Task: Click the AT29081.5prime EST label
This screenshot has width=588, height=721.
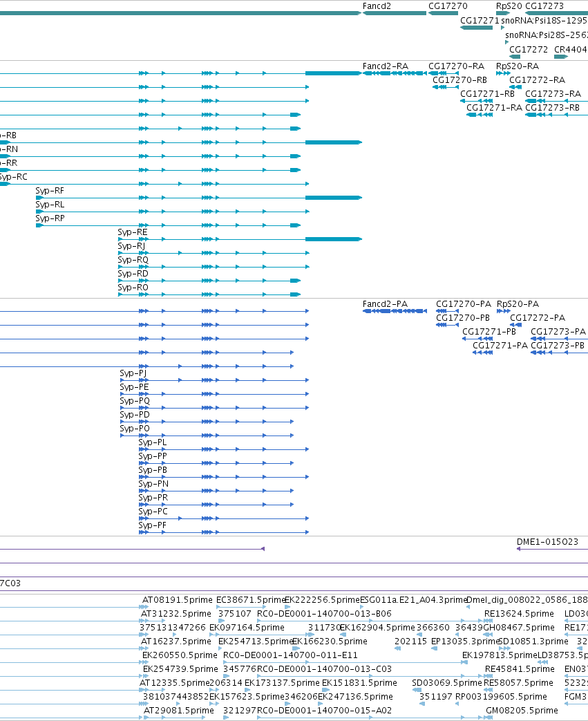Action: point(179,711)
